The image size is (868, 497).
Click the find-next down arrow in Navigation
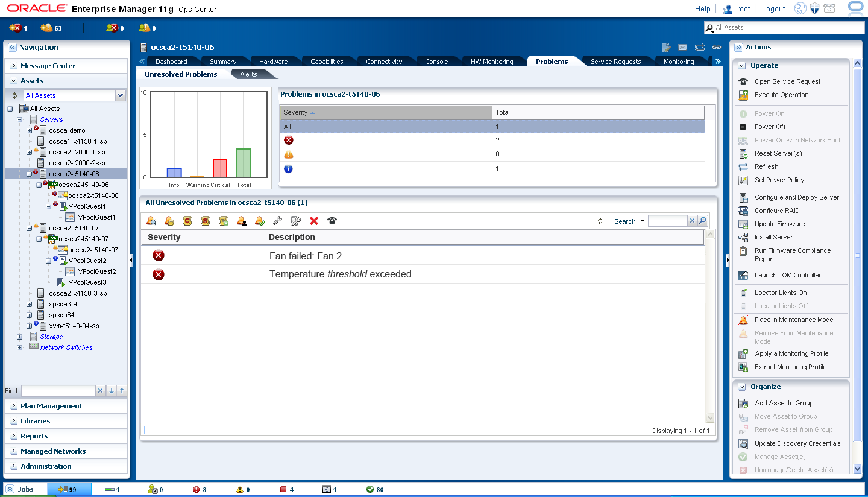(x=112, y=391)
